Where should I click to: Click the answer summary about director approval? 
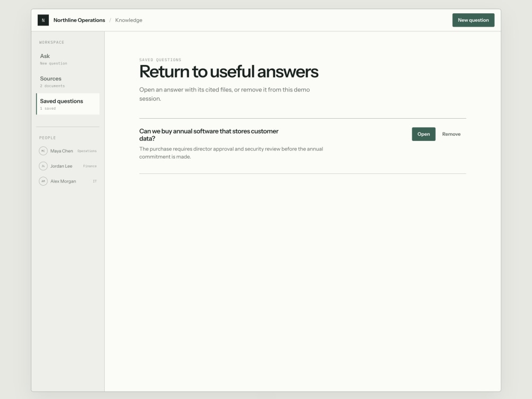231,153
